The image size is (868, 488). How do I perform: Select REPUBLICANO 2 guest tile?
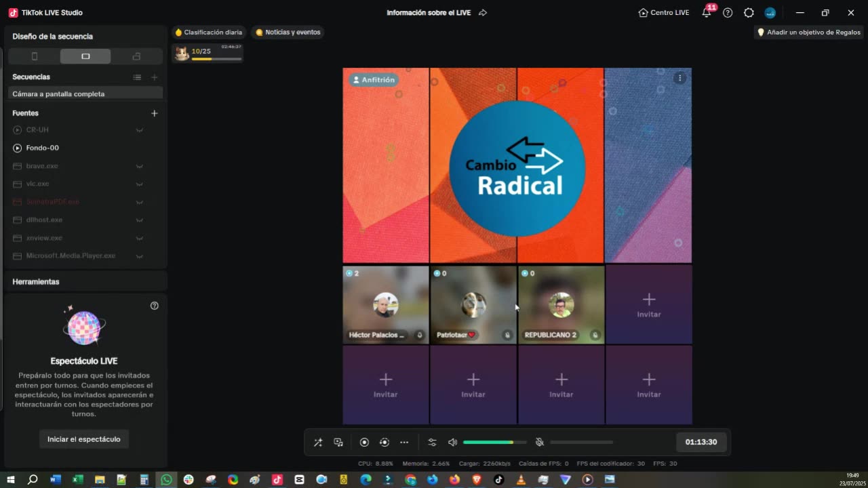click(x=561, y=305)
